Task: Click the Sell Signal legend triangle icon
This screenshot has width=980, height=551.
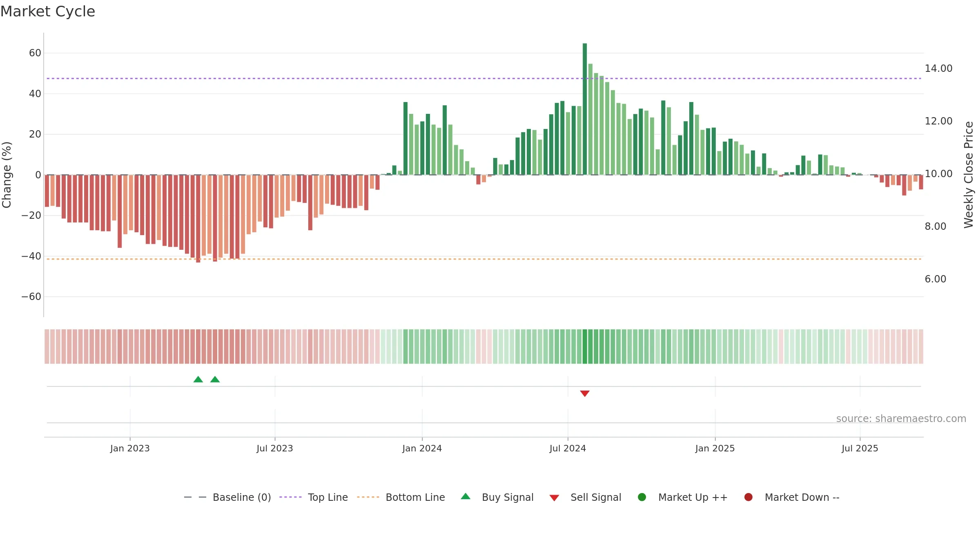Action: pyautogui.click(x=554, y=498)
